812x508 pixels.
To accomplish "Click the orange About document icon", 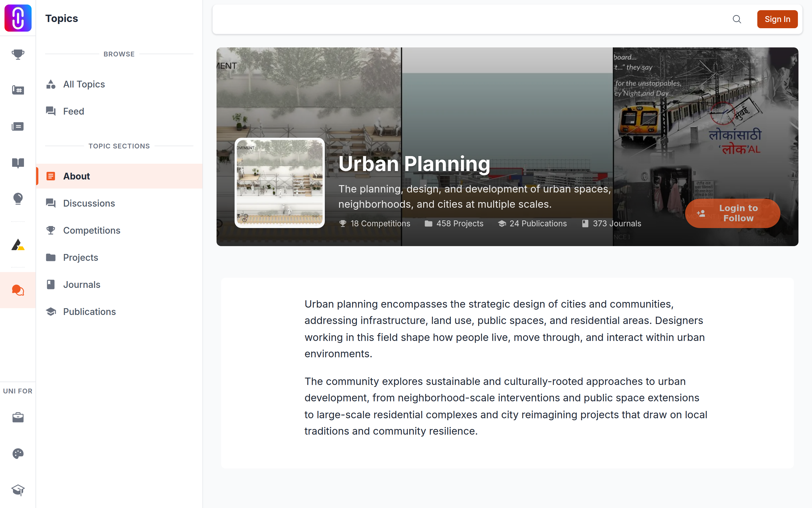I will 51,176.
